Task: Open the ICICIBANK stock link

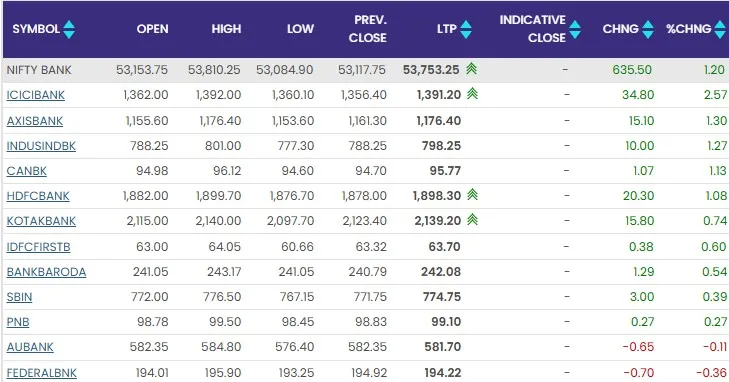Action: pos(36,95)
